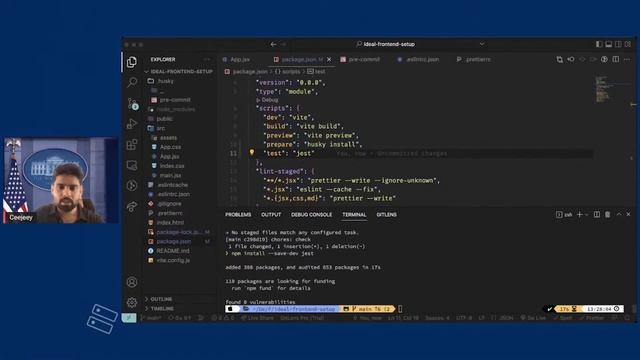The width and height of the screenshot is (640, 360).
Task: Toggle bottom panel layout icon
Action: [609, 44]
